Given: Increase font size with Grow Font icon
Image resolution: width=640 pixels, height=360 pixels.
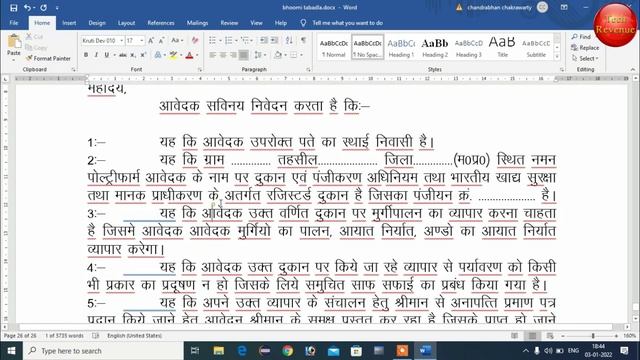Looking at the screenshot, I should (x=151, y=40).
